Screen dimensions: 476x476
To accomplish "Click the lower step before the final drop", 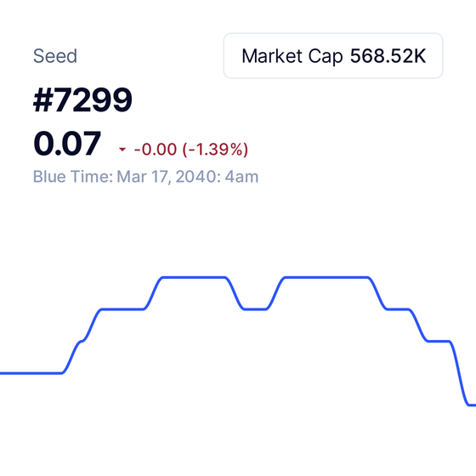I will click(x=439, y=341).
